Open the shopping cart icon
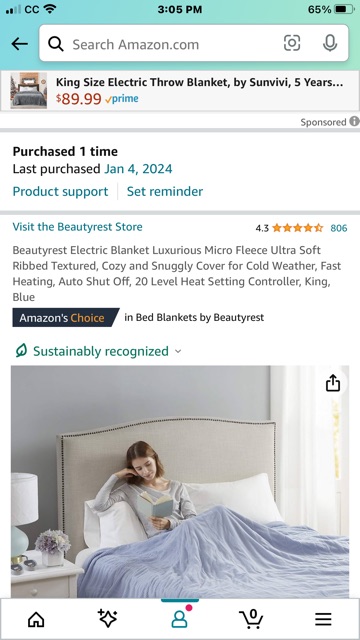This screenshot has height=640, width=360. pyautogui.click(x=251, y=619)
